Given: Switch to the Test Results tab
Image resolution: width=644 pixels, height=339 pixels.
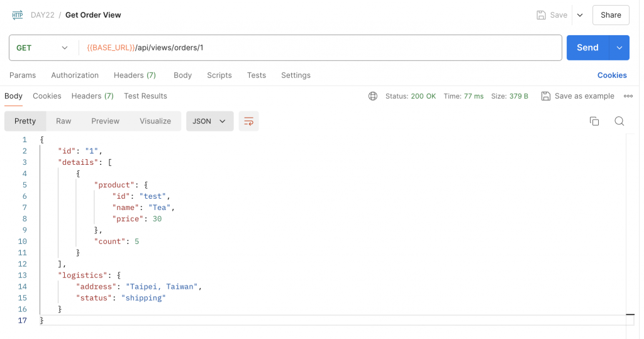Looking at the screenshot, I should [x=145, y=96].
